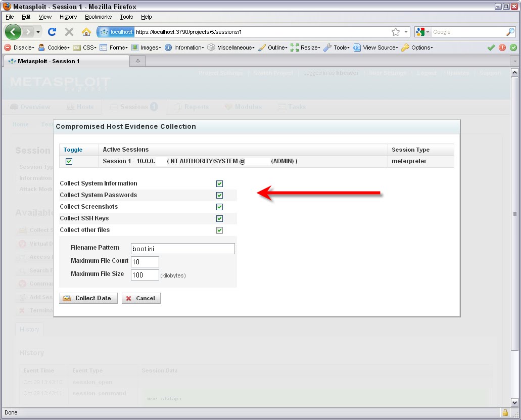Screen dimensions: 521x420
Task: Open the URL bar history dropdown arrow
Action: click(406, 32)
